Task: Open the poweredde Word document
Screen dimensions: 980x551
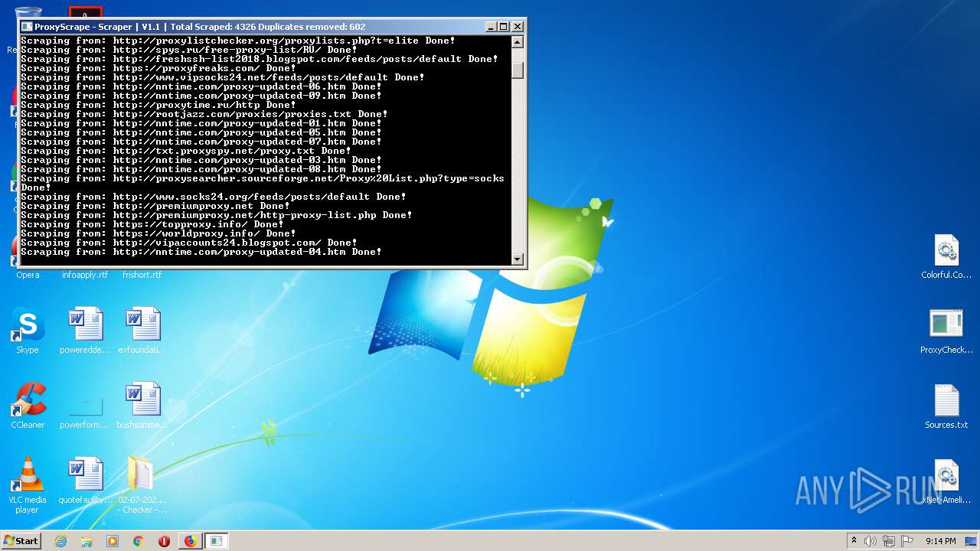Action: click(x=86, y=330)
